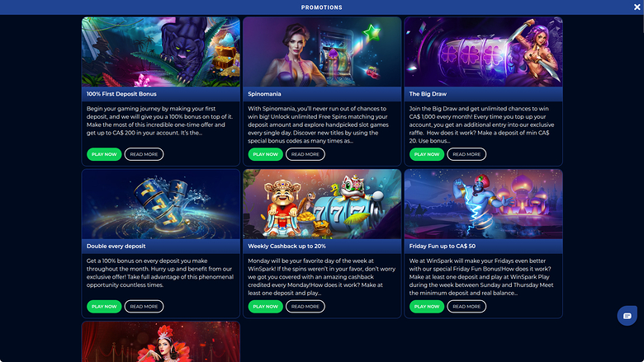Image resolution: width=644 pixels, height=362 pixels.
Task: Open the Weekly Cashback 777 banner image
Action: (x=322, y=204)
